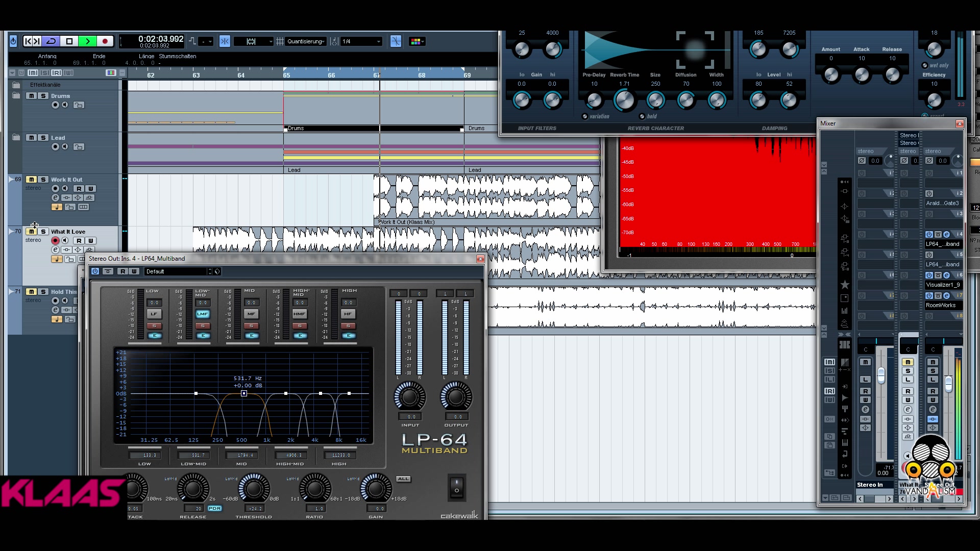This screenshot has width=980, height=551.
Task: Solo the Drums folder track
Action: [x=43, y=96]
